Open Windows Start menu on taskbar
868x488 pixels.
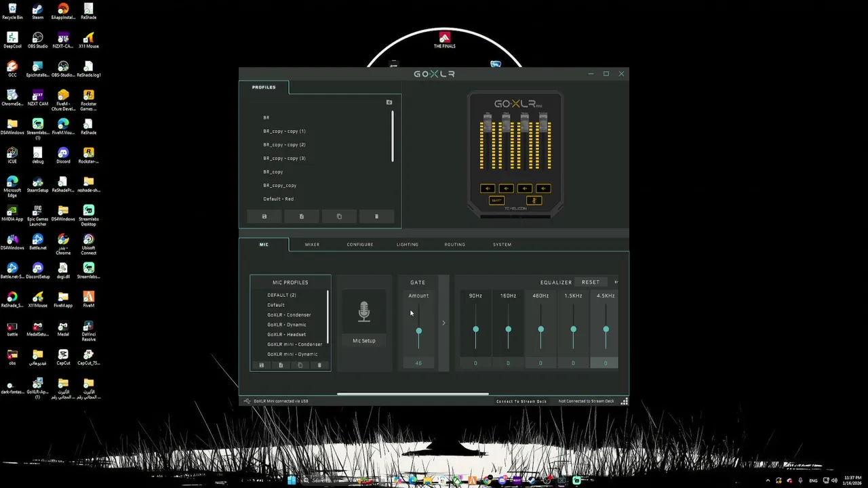click(292, 481)
